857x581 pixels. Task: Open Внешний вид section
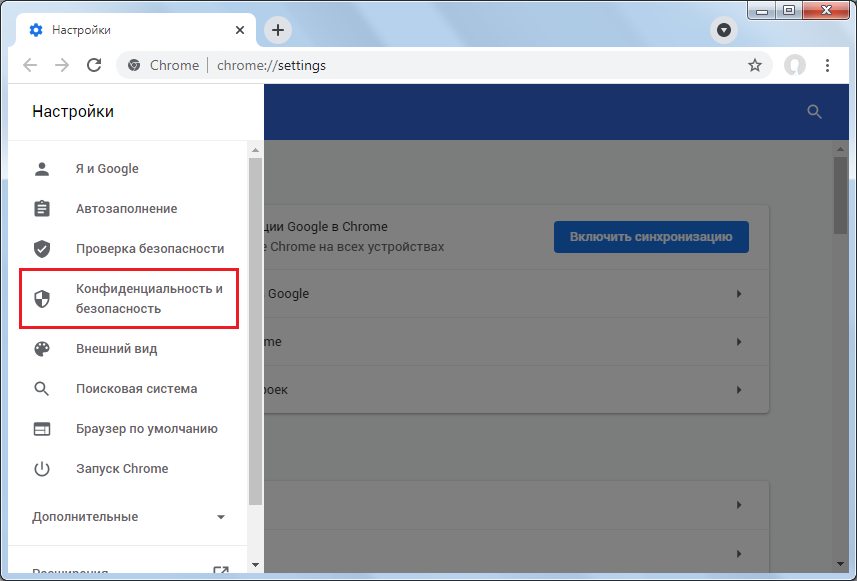128,349
